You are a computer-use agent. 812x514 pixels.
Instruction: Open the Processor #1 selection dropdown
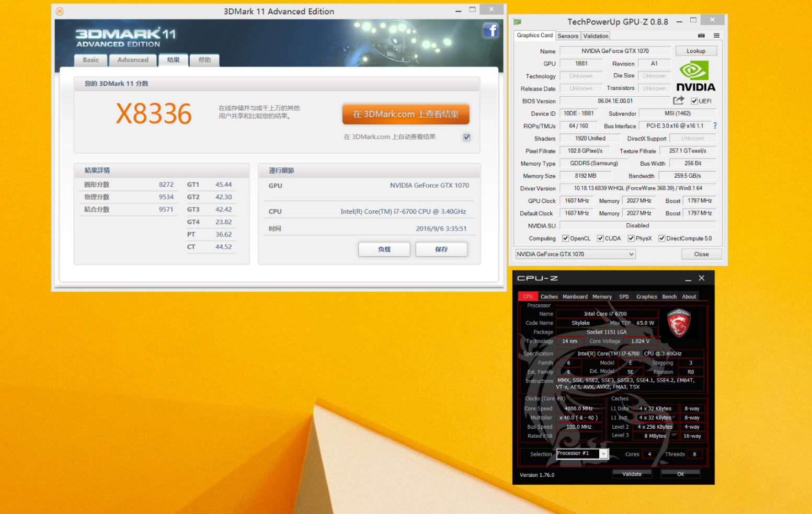click(603, 454)
